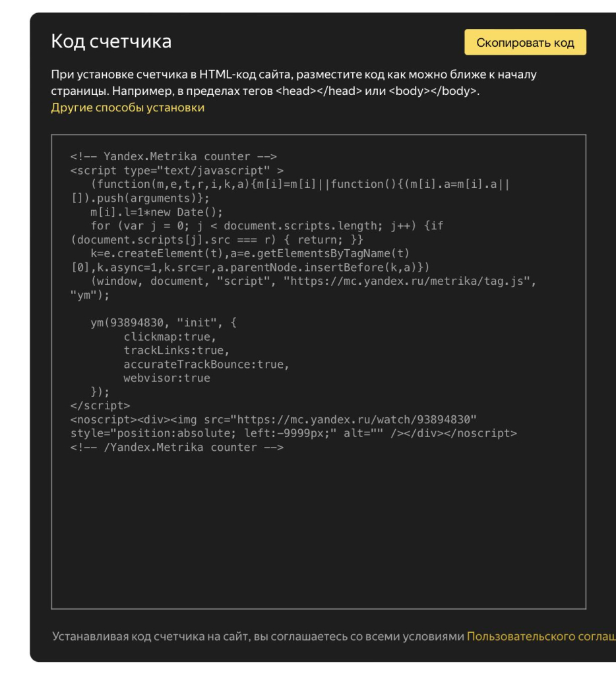The image size is (616, 675).
Task: Click the "trackLinks:true" parameter line
Action: [176, 351]
